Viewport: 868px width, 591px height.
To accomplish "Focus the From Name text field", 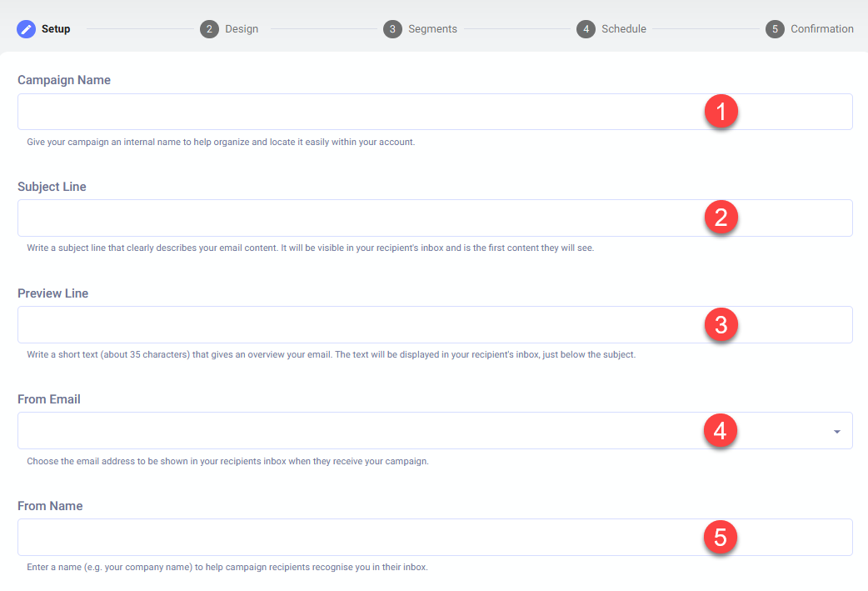I will tap(350, 537).
